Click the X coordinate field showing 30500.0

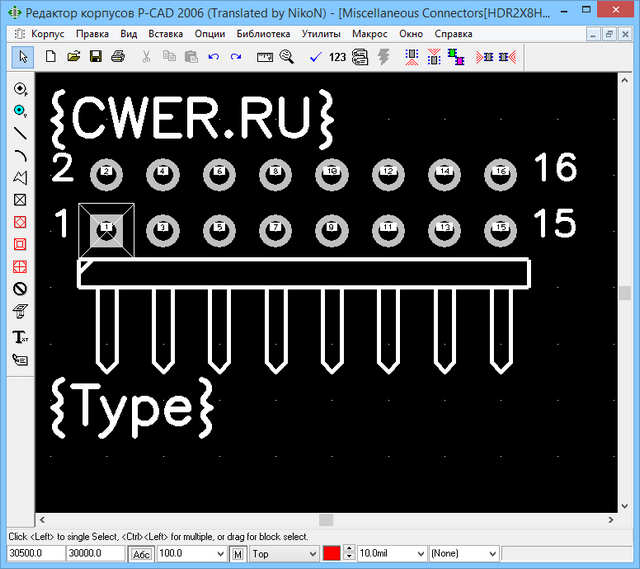[x=34, y=553]
